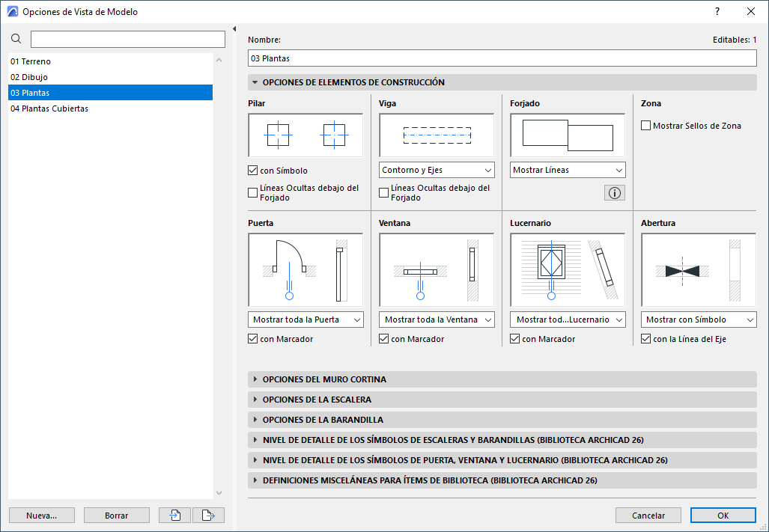Click the search magnifier icon
Screen dimensions: 769x532
[16, 37]
